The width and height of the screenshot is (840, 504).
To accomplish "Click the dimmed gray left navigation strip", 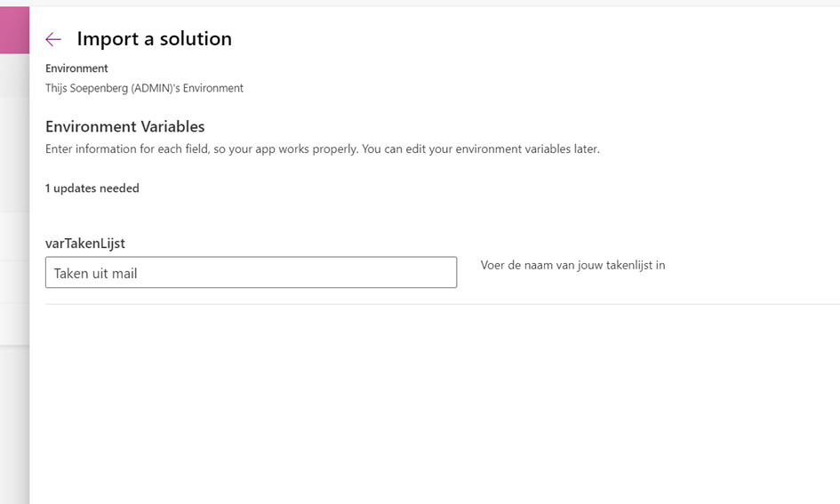I will (x=14, y=278).
